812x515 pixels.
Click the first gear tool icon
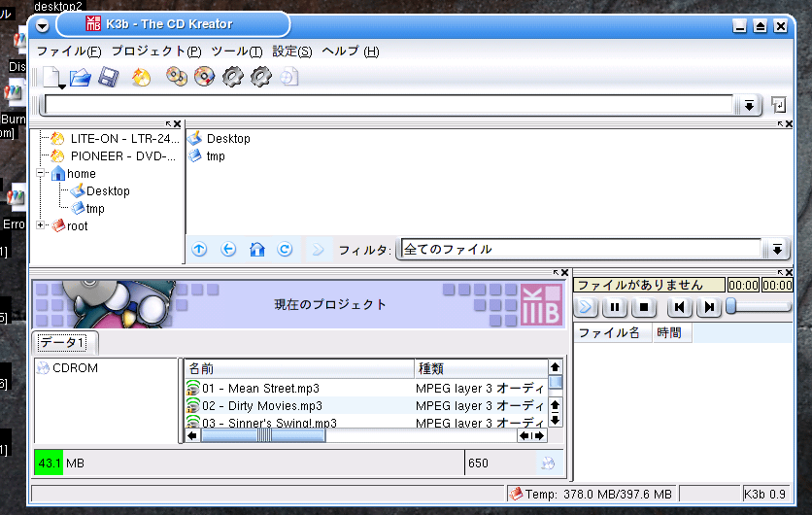pyautogui.click(x=232, y=77)
